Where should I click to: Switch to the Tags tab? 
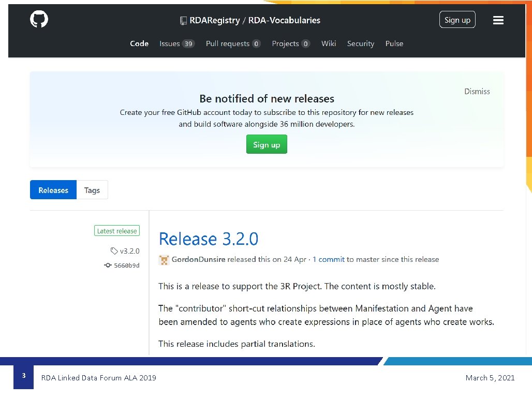(92, 190)
